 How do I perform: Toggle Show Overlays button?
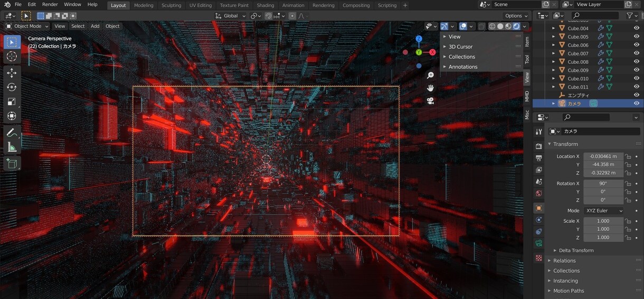click(463, 26)
